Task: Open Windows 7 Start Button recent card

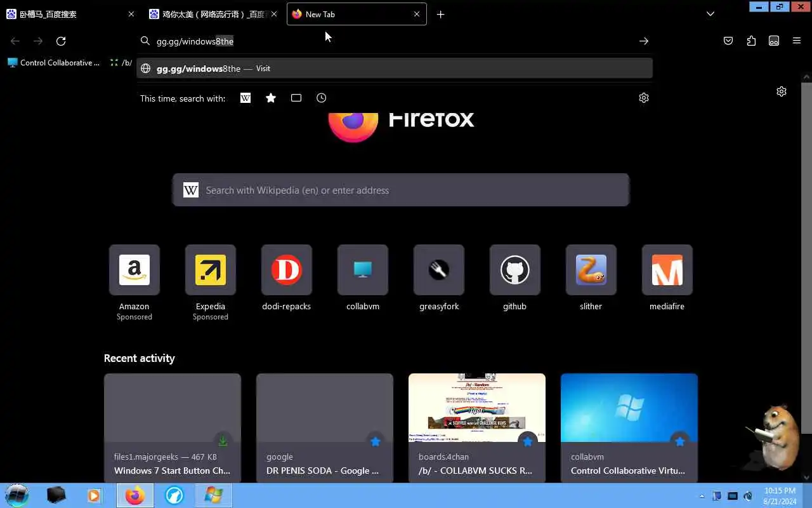Action: pos(173,428)
